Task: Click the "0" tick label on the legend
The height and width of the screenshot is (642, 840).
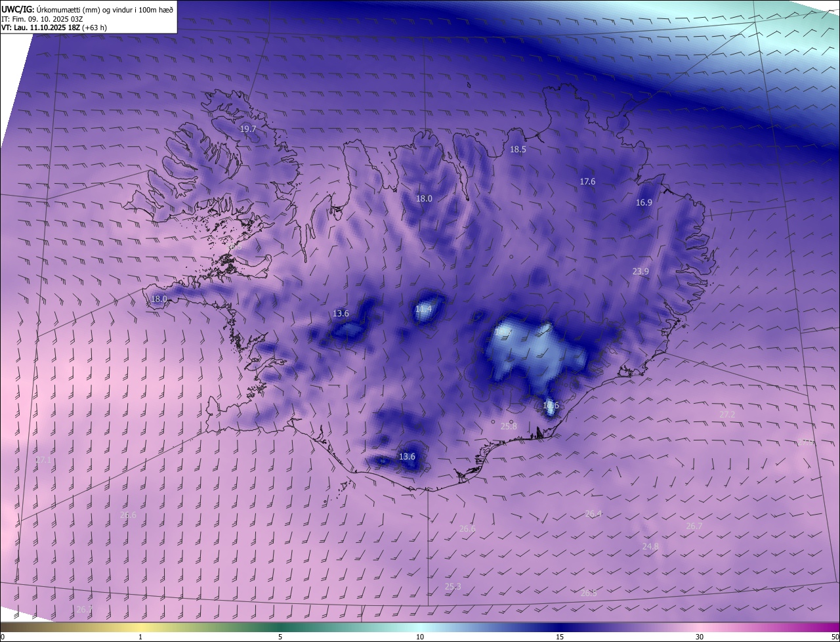Action: (x=3, y=637)
